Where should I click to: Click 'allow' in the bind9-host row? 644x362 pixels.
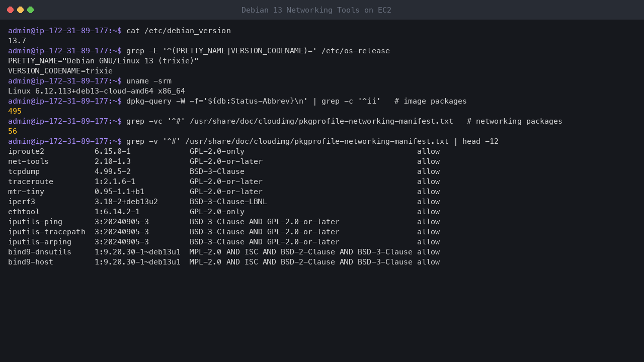428,262
